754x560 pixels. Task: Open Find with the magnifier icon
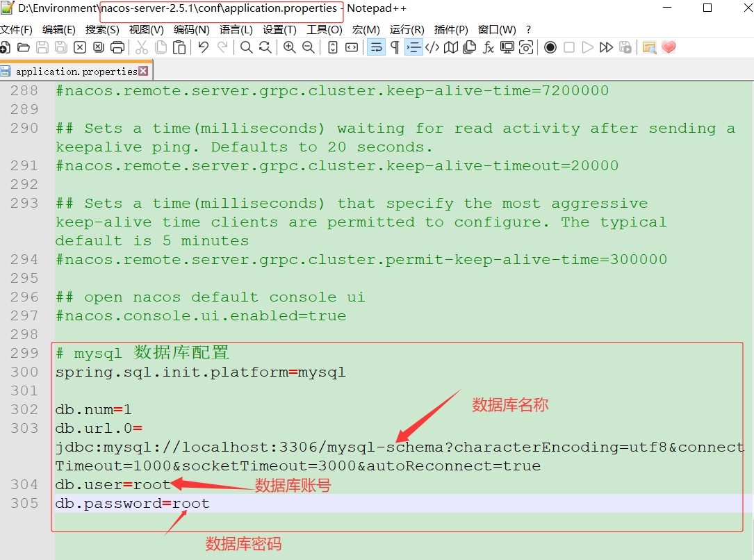[x=246, y=47]
